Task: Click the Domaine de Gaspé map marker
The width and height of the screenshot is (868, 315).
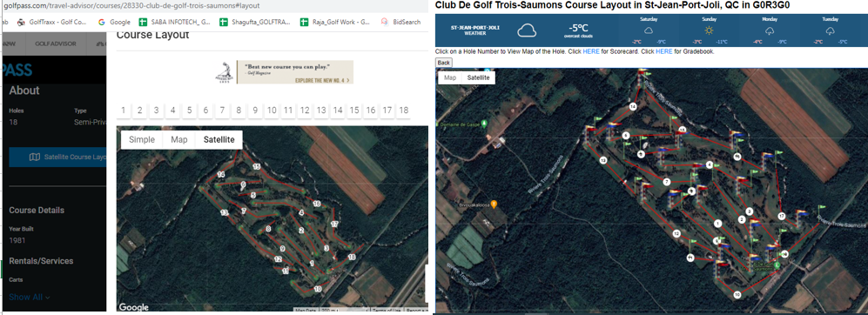Action: tap(484, 123)
